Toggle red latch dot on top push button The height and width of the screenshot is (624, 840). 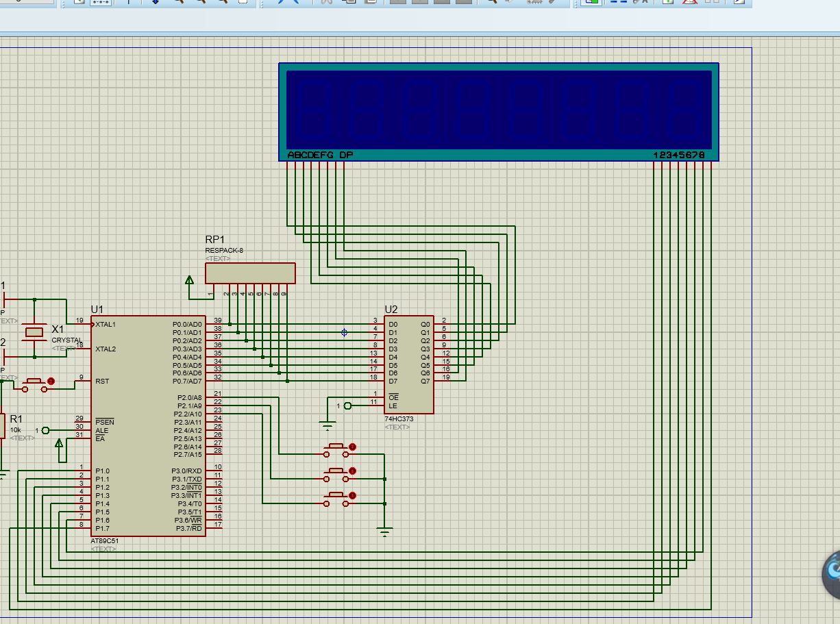[353, 447]
